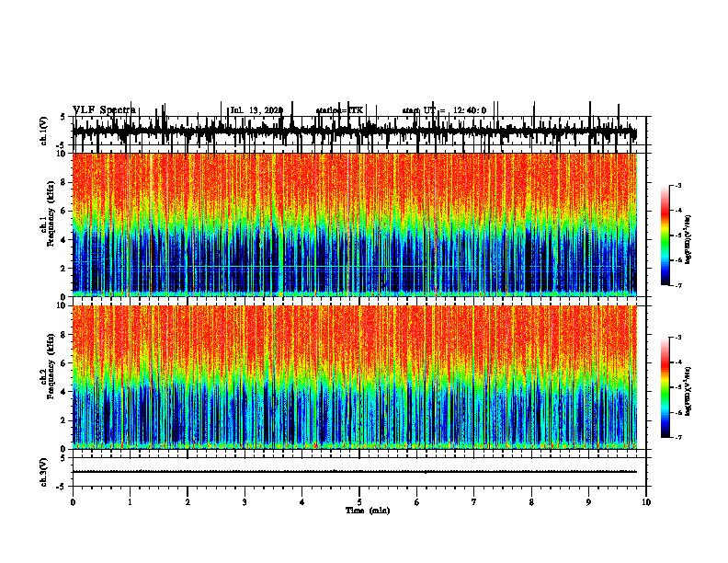Click the ch.1 color bar PSD unit label
The height and width of the screenshot is (563, 728).
click(x=688, y=240)
